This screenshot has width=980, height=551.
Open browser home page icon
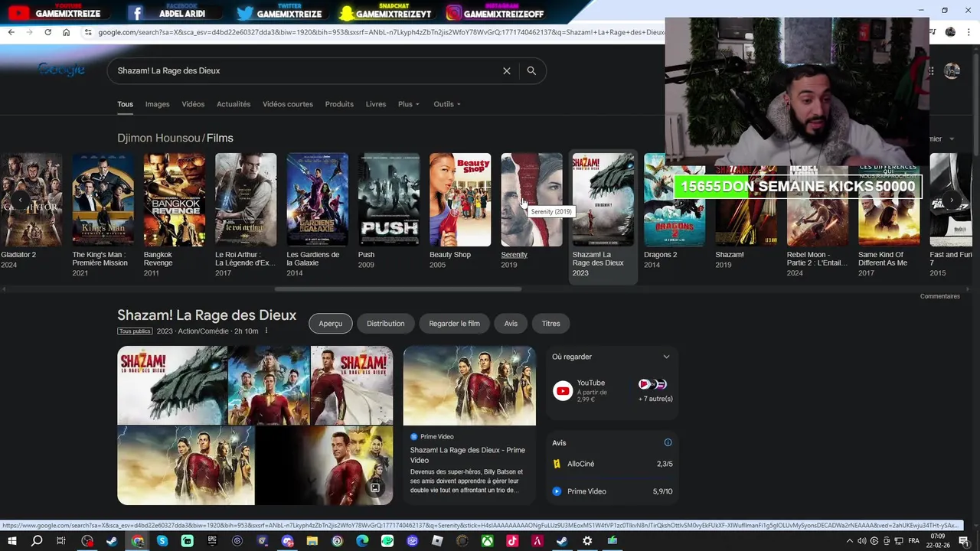pyautogui.click(x=66, y=32)
